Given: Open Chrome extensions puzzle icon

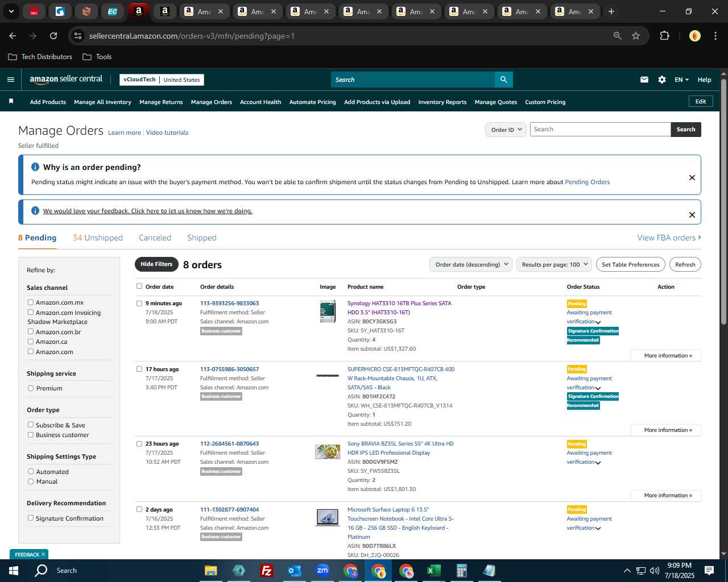Looking at the screenshot, I should pyautogui.click(x=664, y=36).
